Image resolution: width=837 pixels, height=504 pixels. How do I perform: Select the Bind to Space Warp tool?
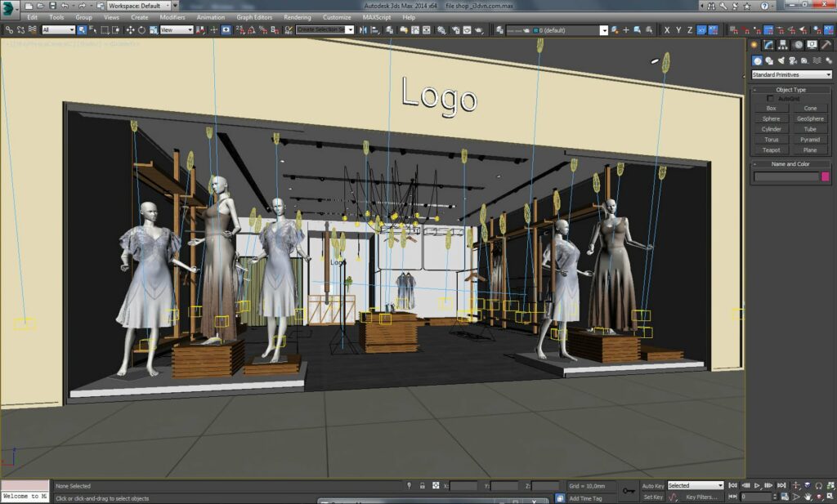33,30
